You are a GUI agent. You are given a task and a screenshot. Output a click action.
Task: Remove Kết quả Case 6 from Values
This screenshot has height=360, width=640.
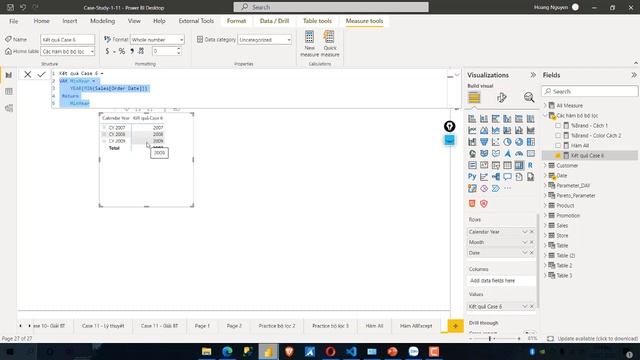pos(531,306)
